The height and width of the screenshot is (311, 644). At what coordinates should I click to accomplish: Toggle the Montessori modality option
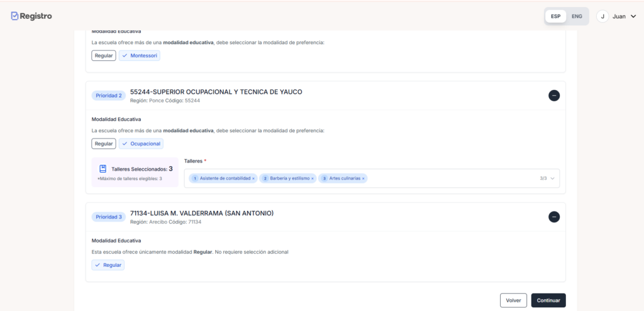[140, 55]
